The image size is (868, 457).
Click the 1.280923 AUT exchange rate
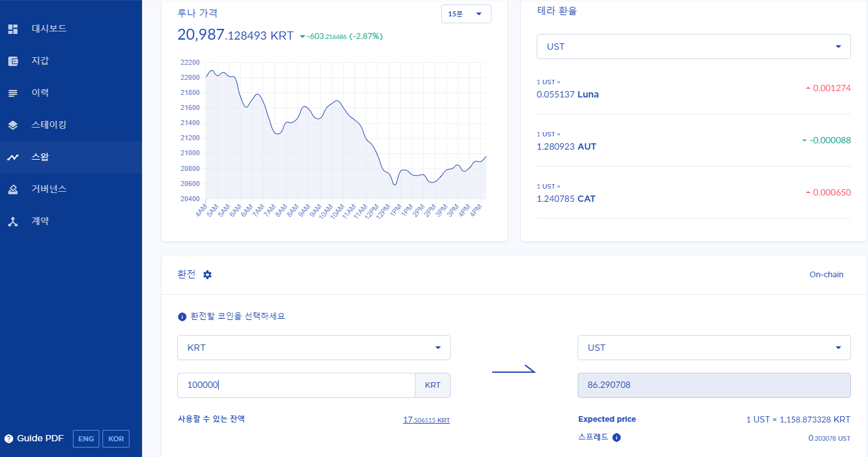point(566,146)
